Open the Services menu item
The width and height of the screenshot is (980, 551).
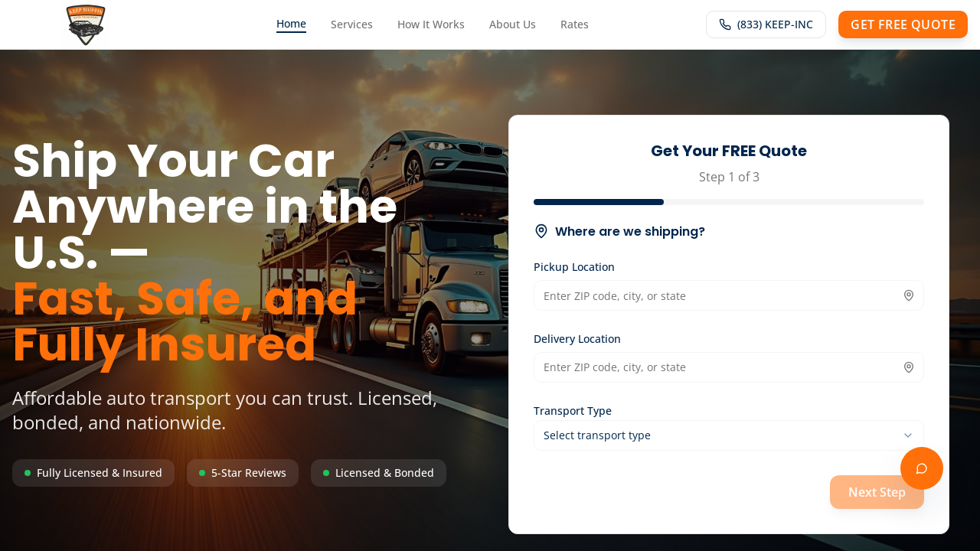point(351,24)
